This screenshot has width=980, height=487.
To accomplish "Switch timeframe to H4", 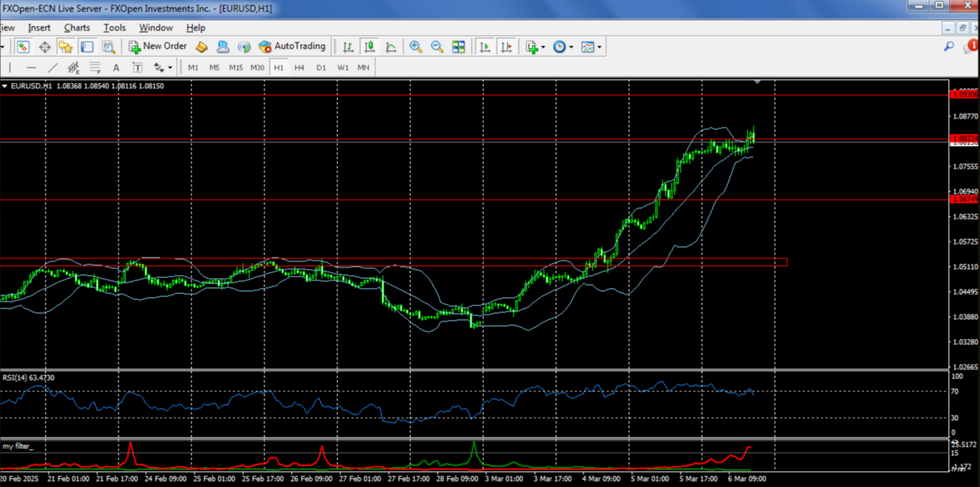I will (299, 68).
